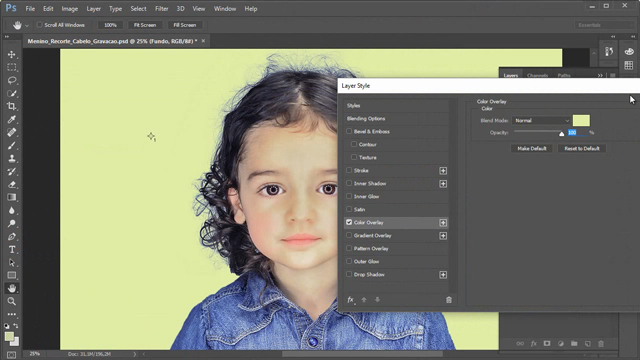640x360 pixels.
Task: Uncheck Color Overlay checkbox
Action: (349, 222)
